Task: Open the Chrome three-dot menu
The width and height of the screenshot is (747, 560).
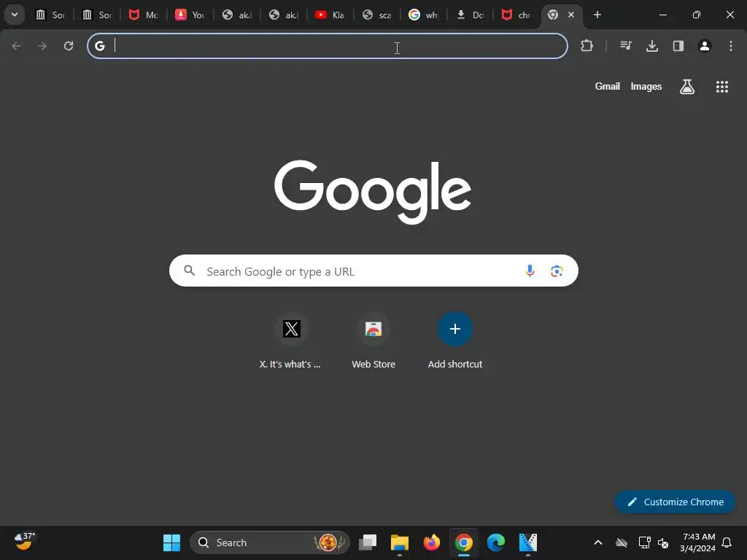Action: tap(731, 46)
